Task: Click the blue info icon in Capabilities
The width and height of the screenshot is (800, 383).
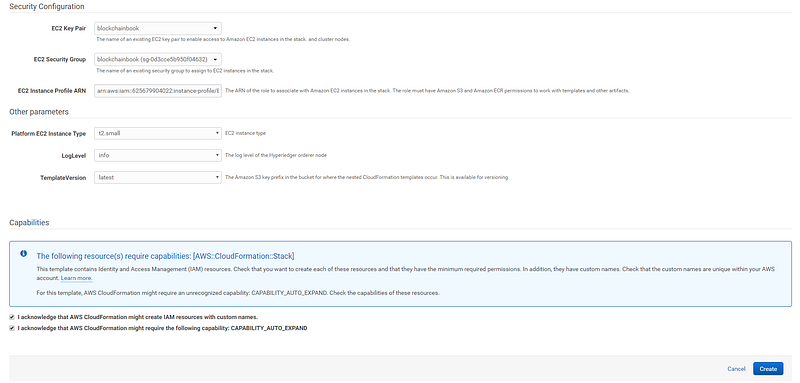Action: click(23, 253)
